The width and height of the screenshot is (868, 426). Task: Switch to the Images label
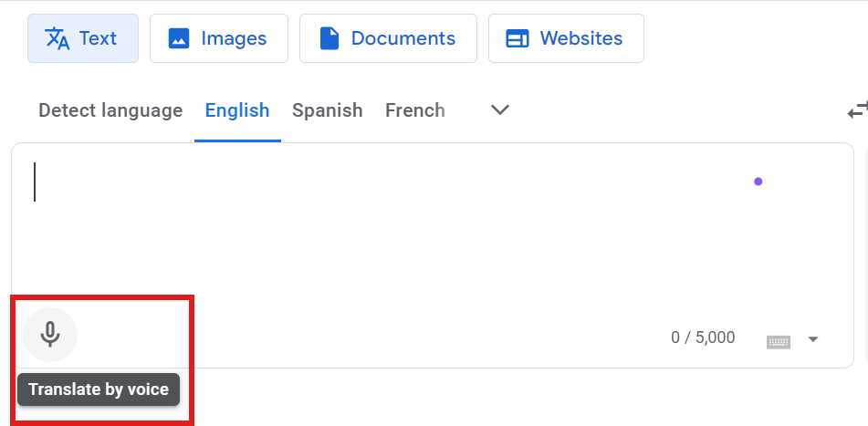tap(234, 38)
